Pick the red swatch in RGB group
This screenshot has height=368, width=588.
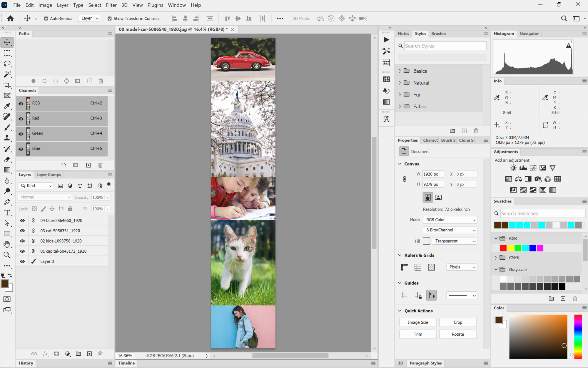pos(503,248)
